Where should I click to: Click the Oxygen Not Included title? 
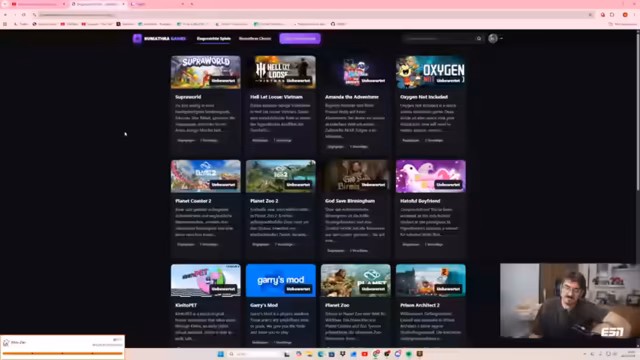click(424, 97)
